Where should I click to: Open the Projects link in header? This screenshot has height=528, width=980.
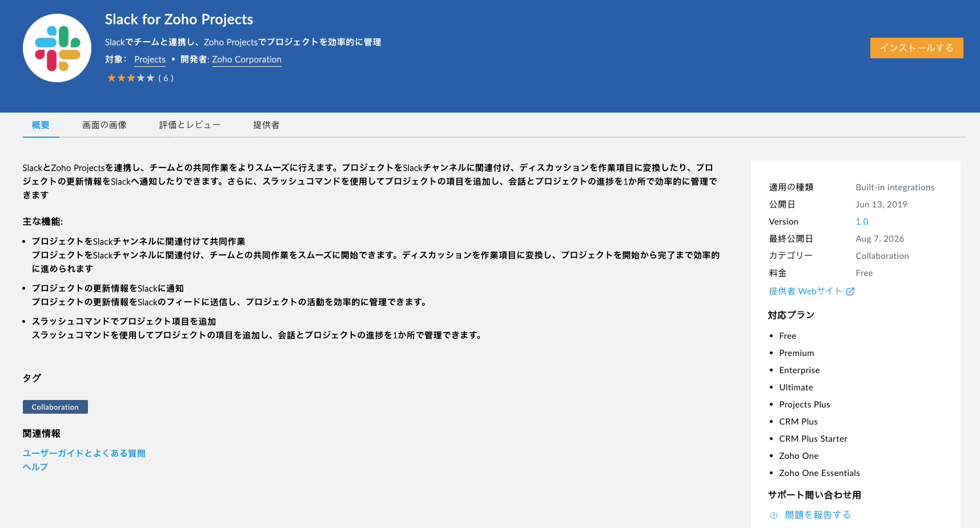(150, 59)
